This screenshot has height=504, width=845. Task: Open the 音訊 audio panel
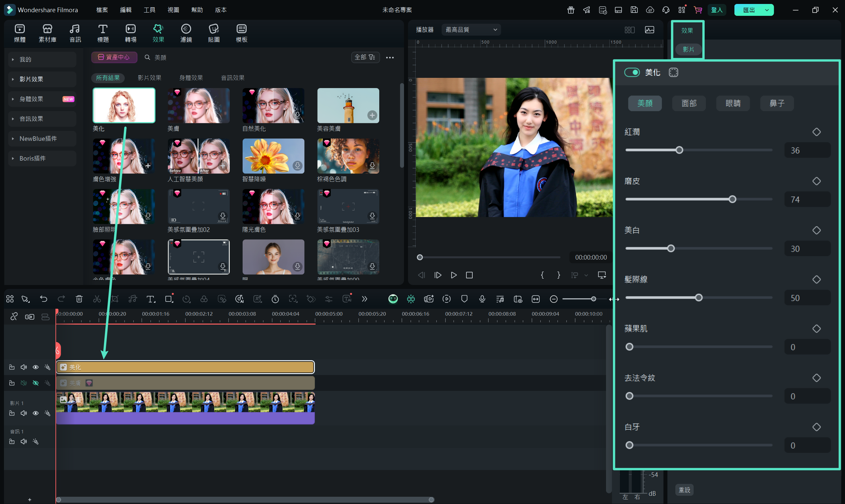[x=75, y=33]
